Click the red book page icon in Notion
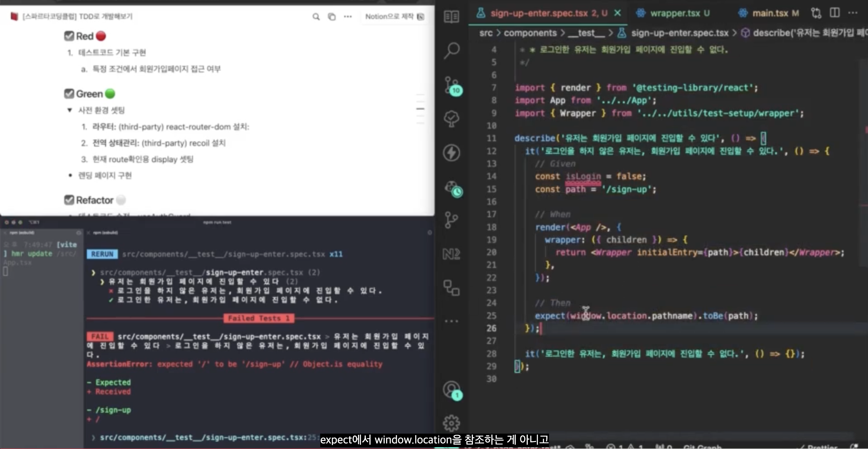The height and width of the screenshot is (449, 868). click(x=14, y=16)
